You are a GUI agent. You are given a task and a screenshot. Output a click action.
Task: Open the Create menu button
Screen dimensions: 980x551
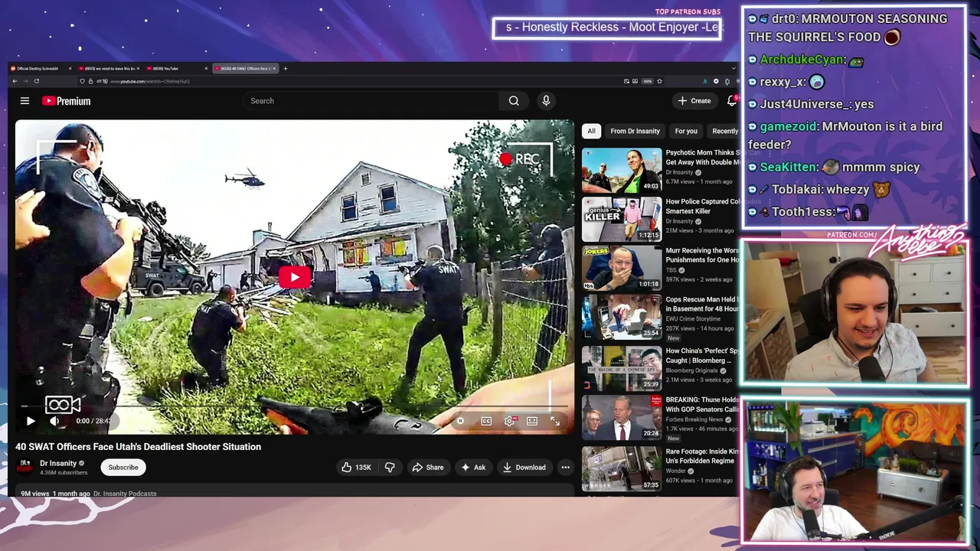click(694, 101)
